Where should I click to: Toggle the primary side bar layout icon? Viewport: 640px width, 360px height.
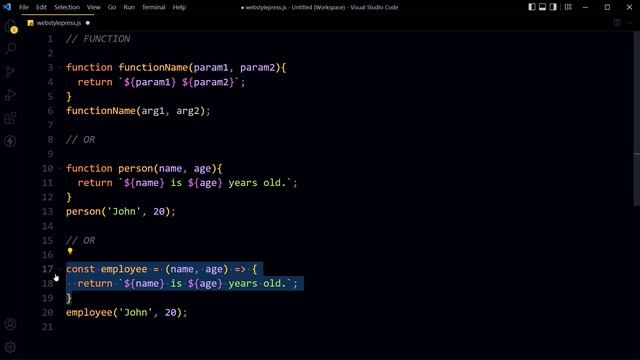pos(532,7)
